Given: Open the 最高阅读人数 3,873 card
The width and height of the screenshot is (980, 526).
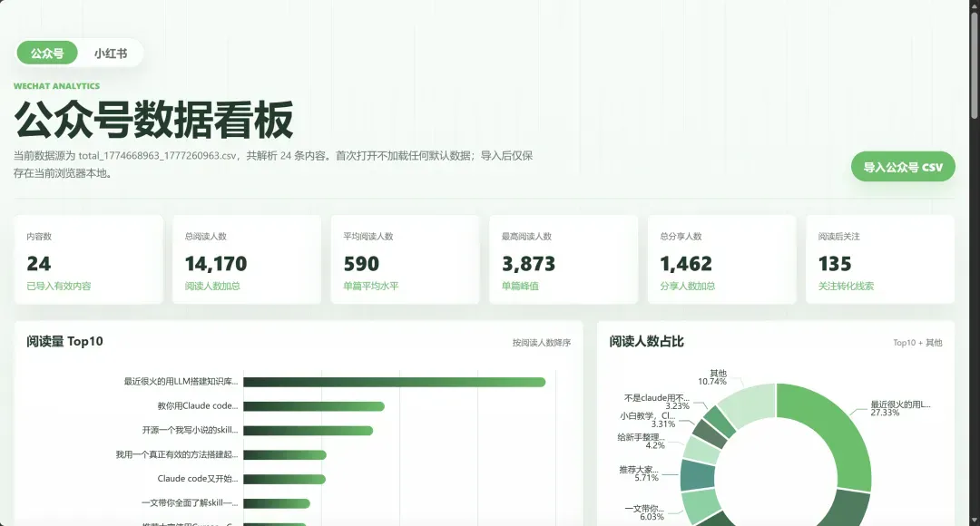Looking at the screenshot, I should click(x=563, y=260).
